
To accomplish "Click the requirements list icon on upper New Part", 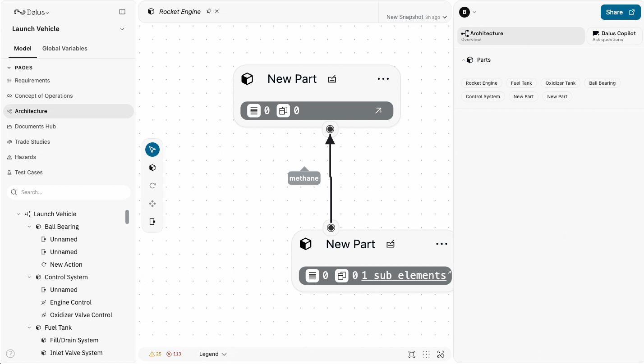I will pyautogui.click(x=254, y=110).
